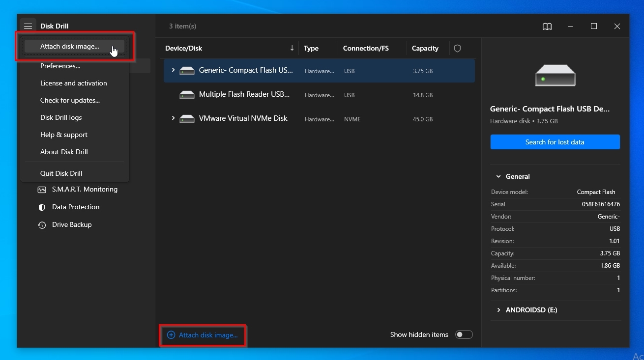Select the Multiple Flash Reader USB row

[320, 94]
